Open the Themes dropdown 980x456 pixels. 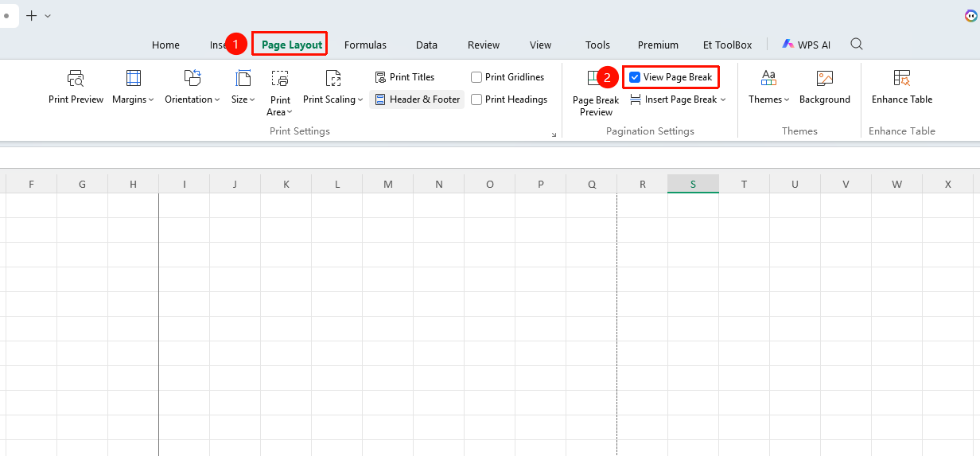coord(768,88)
